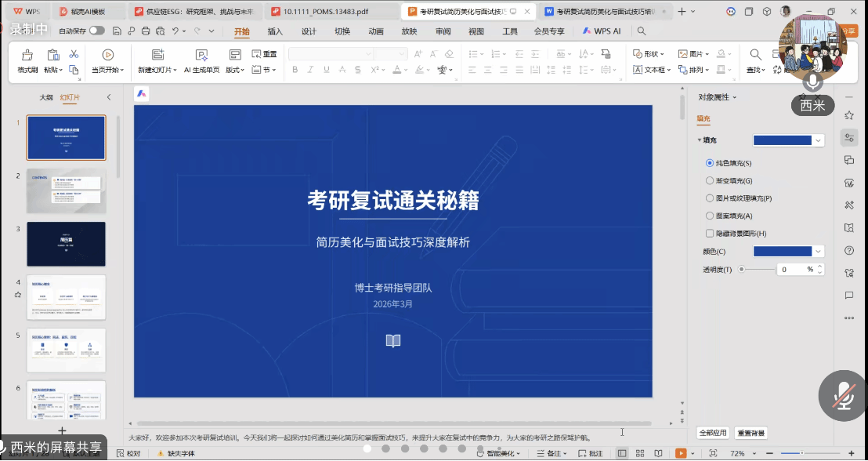Open the 颜色(C) color dropdown

click(819, 252)
